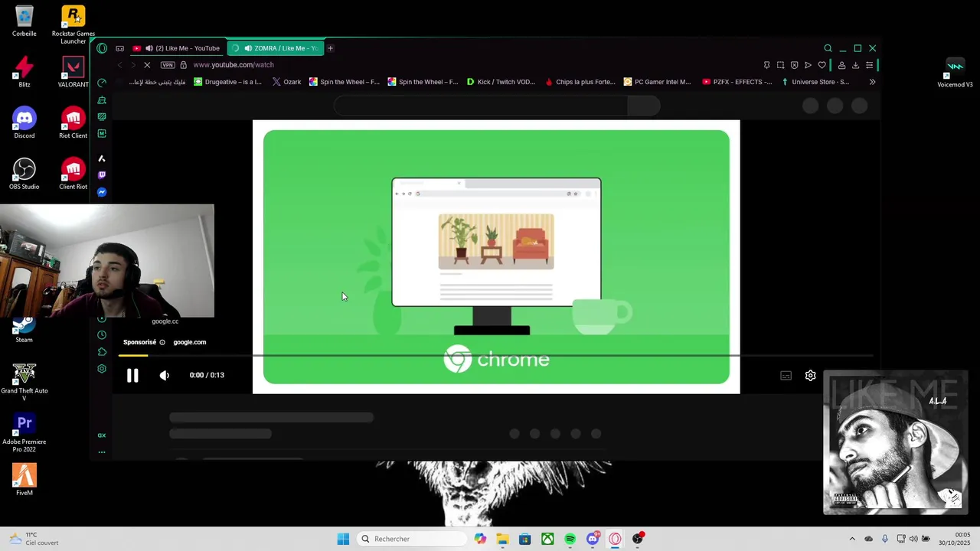
Task: Open Spotify from the taskbar
Action: [570, 539]
